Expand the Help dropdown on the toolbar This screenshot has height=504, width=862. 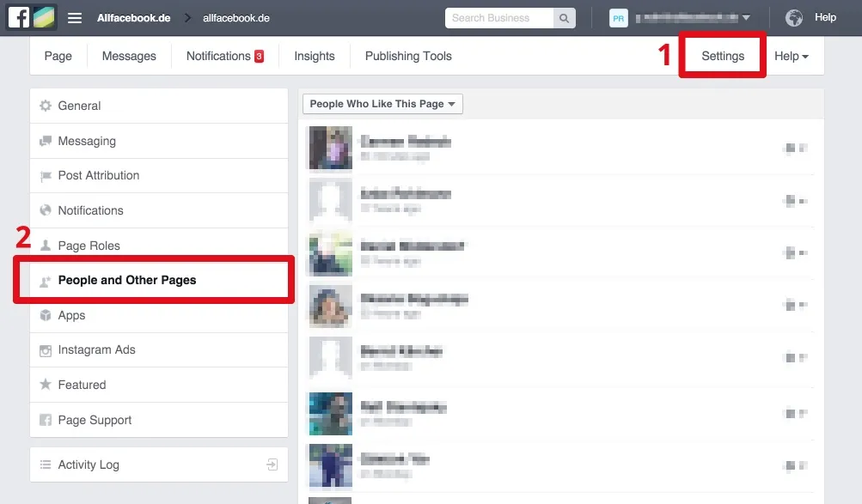point(789,56)
